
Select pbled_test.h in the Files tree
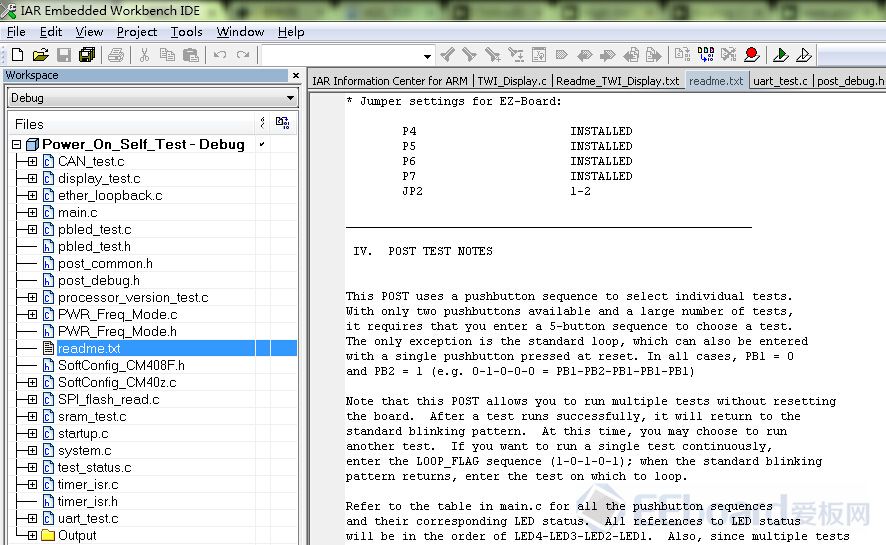tap(94, 247)
